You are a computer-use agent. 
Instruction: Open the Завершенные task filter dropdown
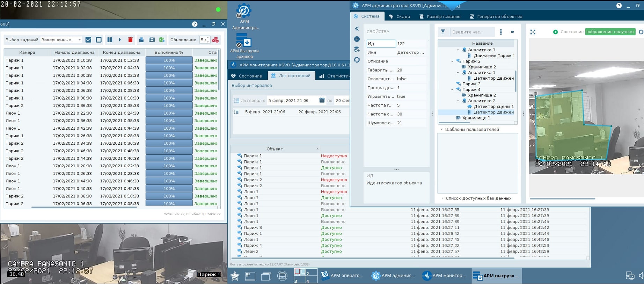pos(61,40)
